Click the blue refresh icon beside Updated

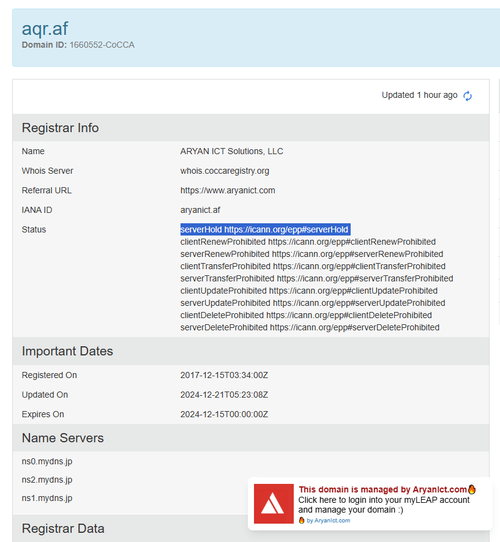point(467,96)
